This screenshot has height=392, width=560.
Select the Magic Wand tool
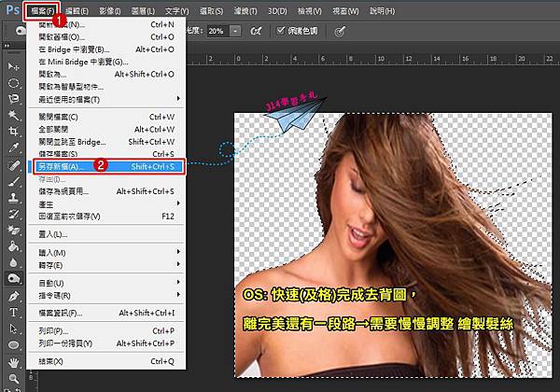coord(14,115)
